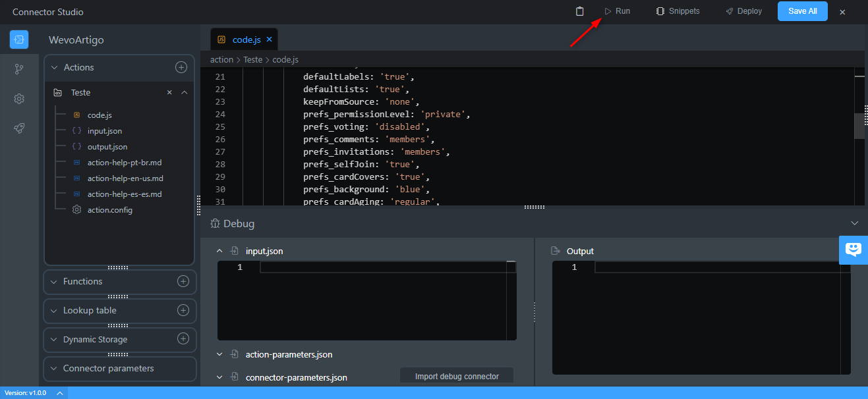Expand the action-parameters.json section
This screenshot has height=399, width=868.
pyautogui.click(x=219, y=354)
